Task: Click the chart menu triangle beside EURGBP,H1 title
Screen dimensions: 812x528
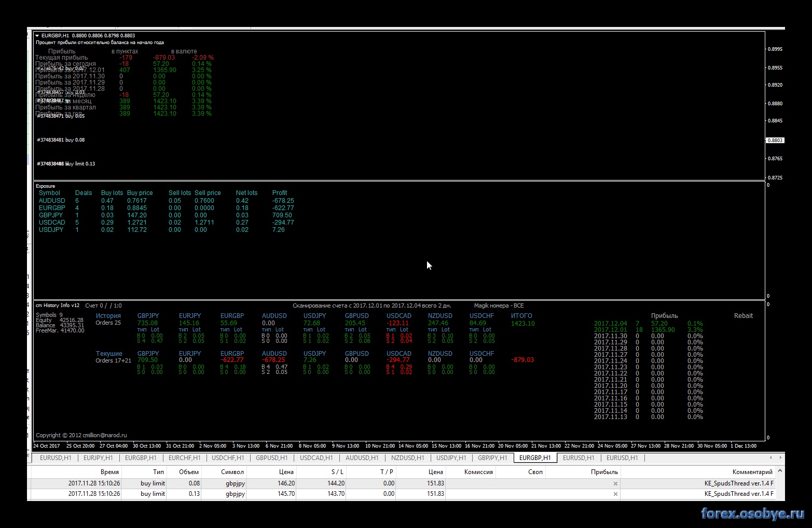Action: coord(37,36)
